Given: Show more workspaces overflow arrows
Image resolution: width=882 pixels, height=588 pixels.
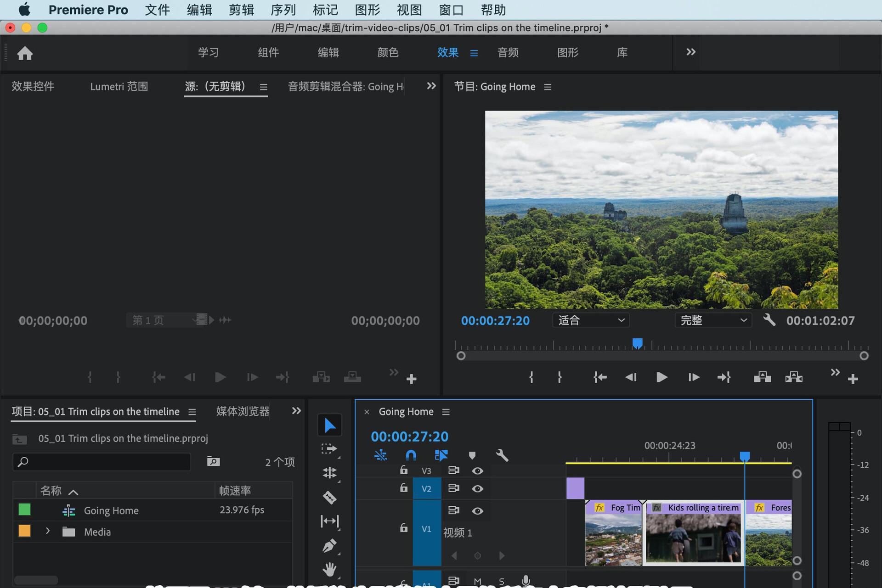Looking at the screenshot, I should point(691,52).
